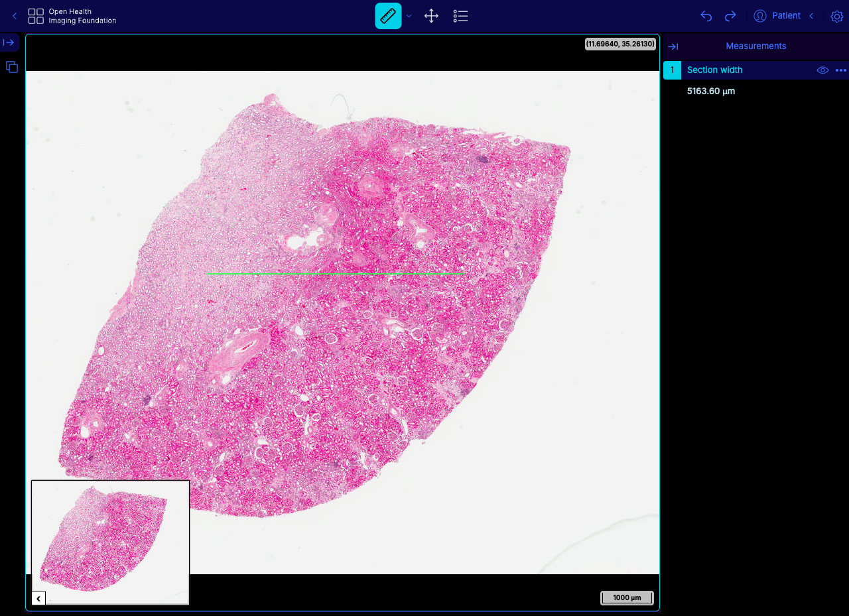Toggle visibility of Section width measurement

822,70
